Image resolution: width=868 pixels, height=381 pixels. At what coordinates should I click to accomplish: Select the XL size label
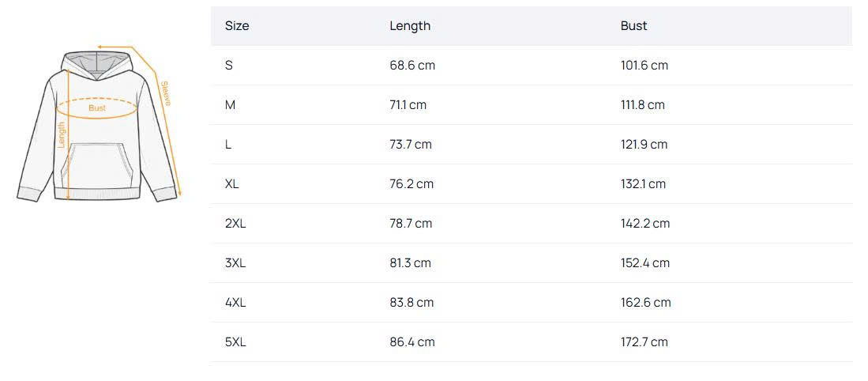[x=231, y=184]
